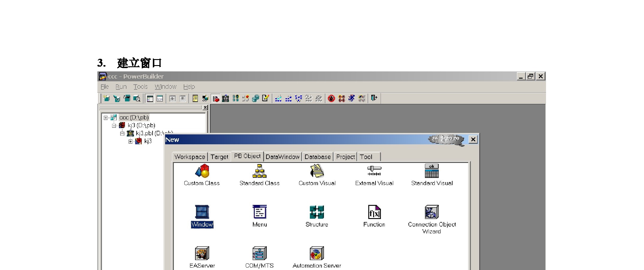644x270 pixels.
Task: Select the Custom Visual object icon
Action: click(317, 171)
